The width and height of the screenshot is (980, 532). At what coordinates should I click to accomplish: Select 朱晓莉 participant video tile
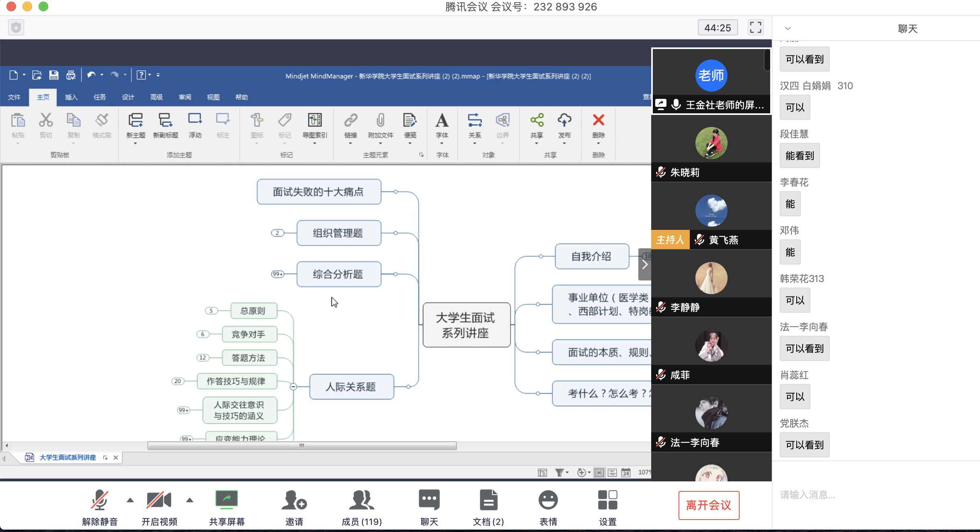[711, 149]
